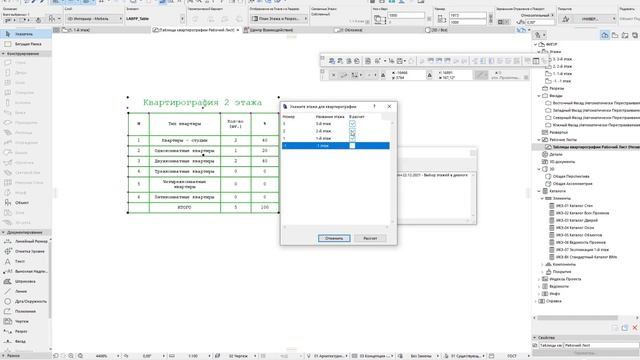Click the Отменить button in dialog

334,238
